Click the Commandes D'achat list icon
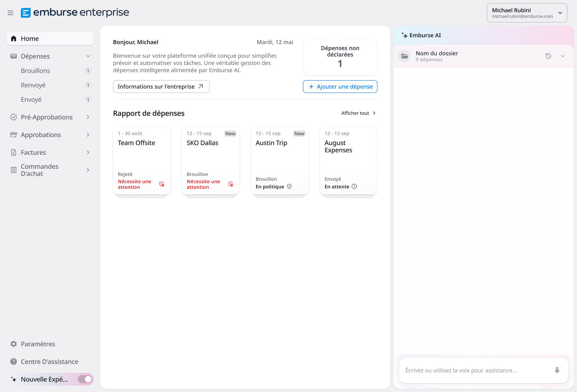Viewport: 577px width, 392px height. coord(14,170)
